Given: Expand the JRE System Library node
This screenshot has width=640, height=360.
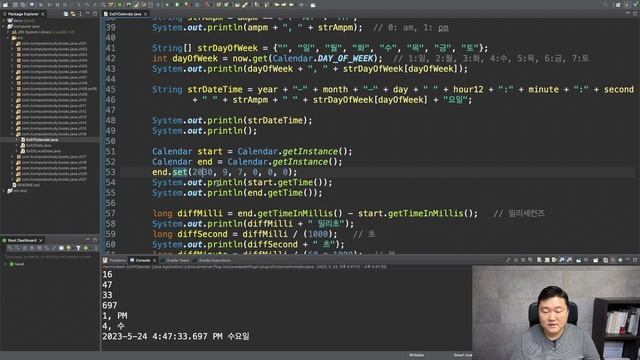Looking at the screenshot, I should pos(8,32).
